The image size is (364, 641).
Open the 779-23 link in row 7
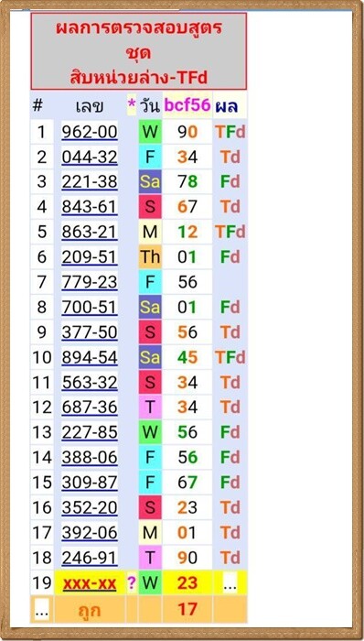point(90,282)
